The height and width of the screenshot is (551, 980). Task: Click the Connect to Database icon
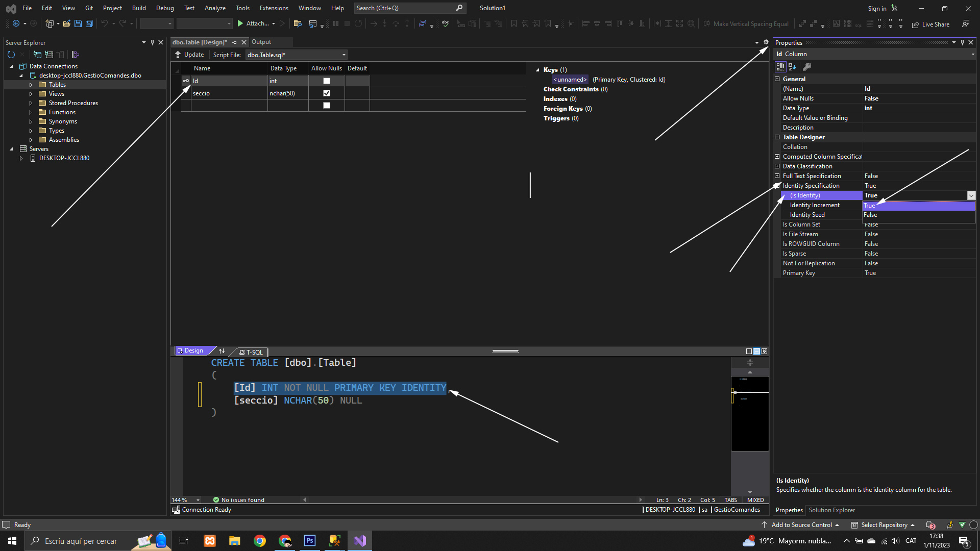click(x=37, y=55)
